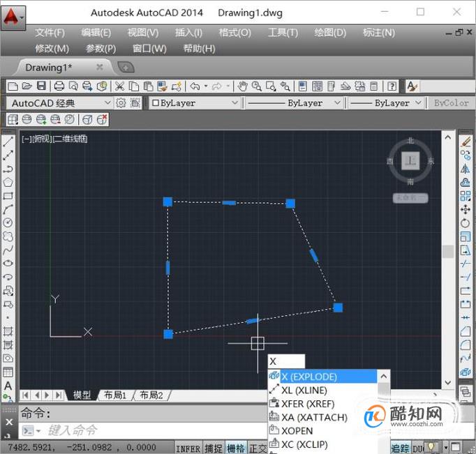476x454 pixels.
Task: Click the new drawing tab plus button
Action: 126,68
